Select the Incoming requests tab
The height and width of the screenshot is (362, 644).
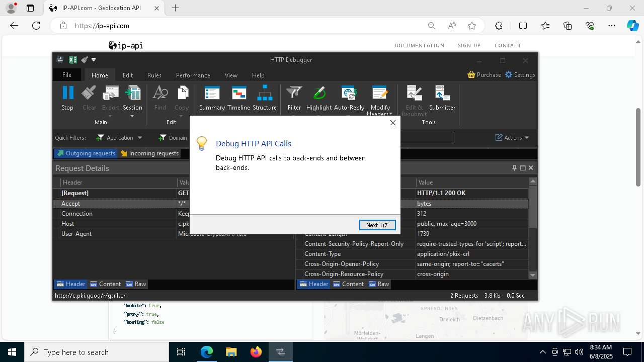tap(149, 153)
